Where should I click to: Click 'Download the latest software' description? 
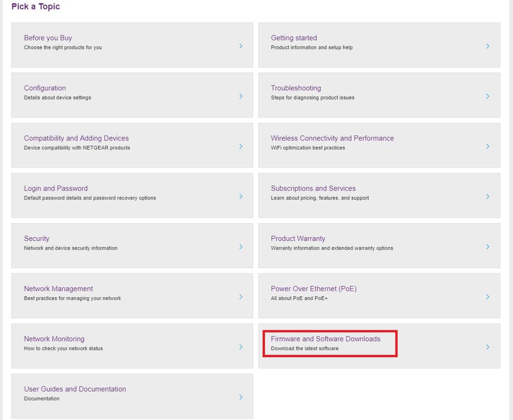click(305, 349)
